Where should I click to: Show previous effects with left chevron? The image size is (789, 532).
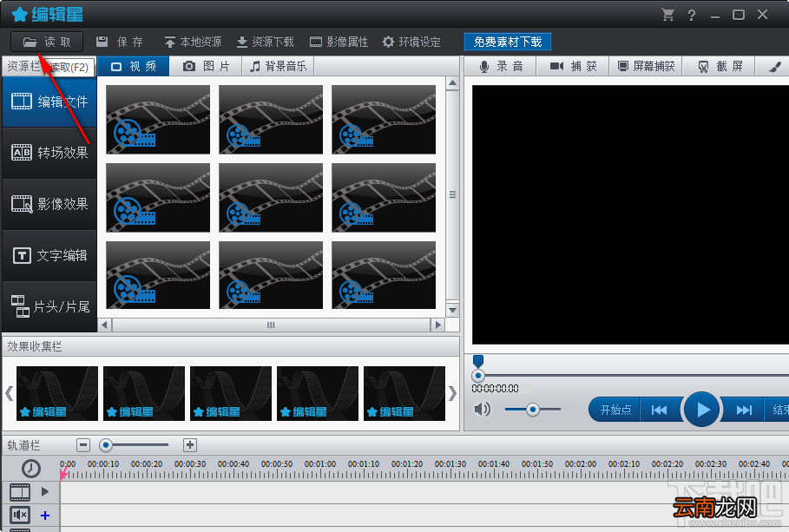[9, 393]
